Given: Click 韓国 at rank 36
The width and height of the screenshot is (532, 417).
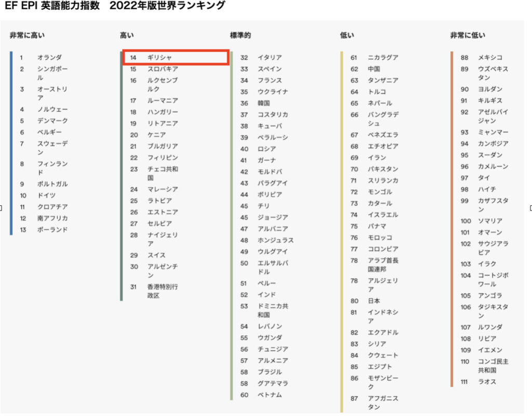Looking at the screenshot, I should (x=264, y=103).
